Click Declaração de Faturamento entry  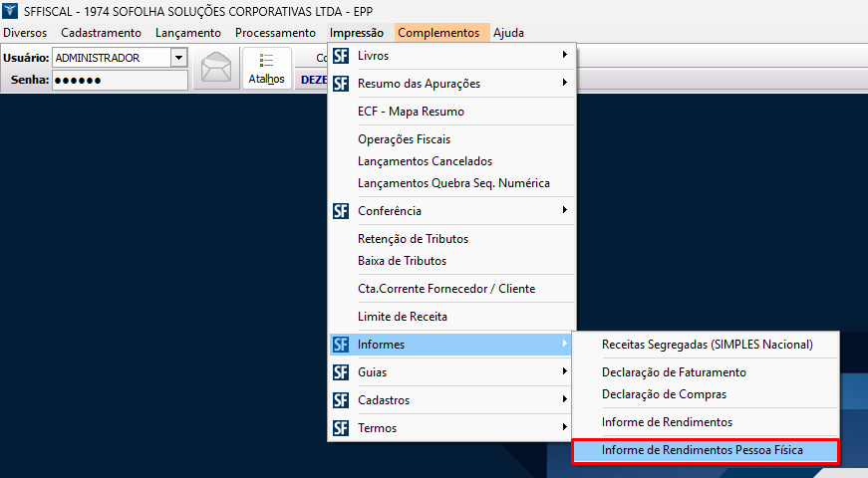[x=674, y=372]
